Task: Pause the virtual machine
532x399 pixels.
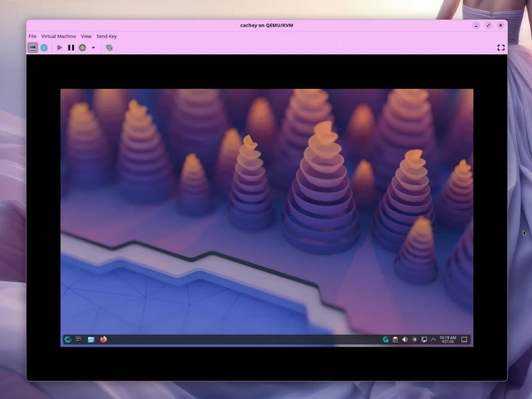Action: (71, 47)
